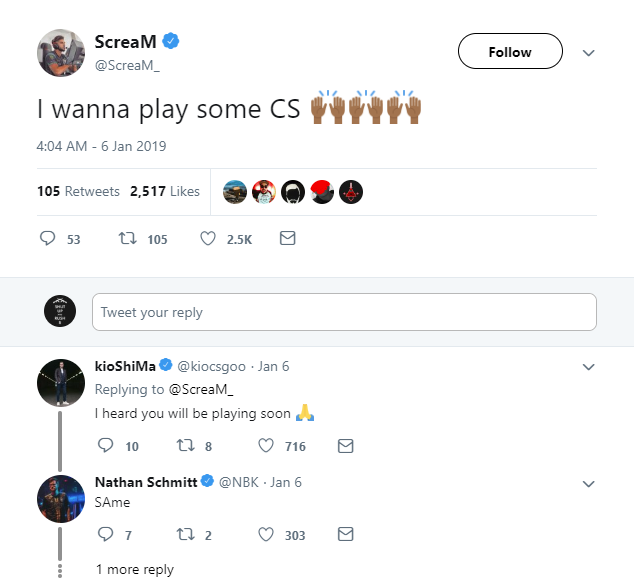Screen dimensions: 634x584
Task: Share kioShiMa's reply by message
Action: coord(345,446)
